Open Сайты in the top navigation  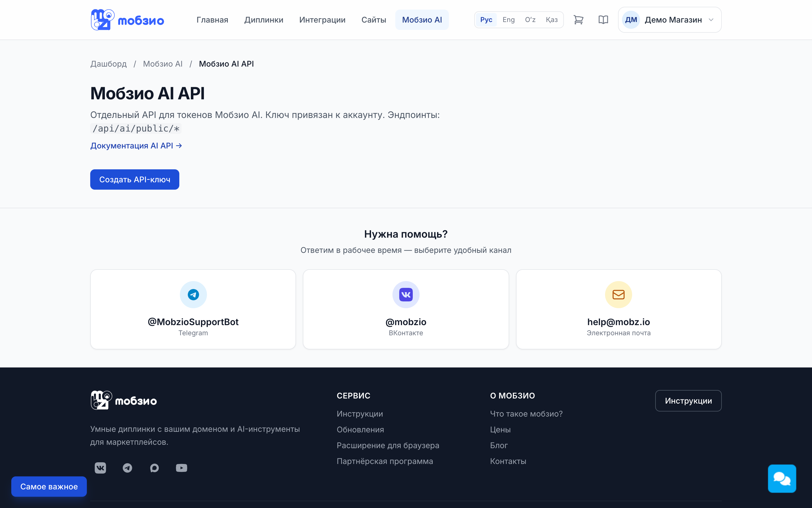coord(374,20)
